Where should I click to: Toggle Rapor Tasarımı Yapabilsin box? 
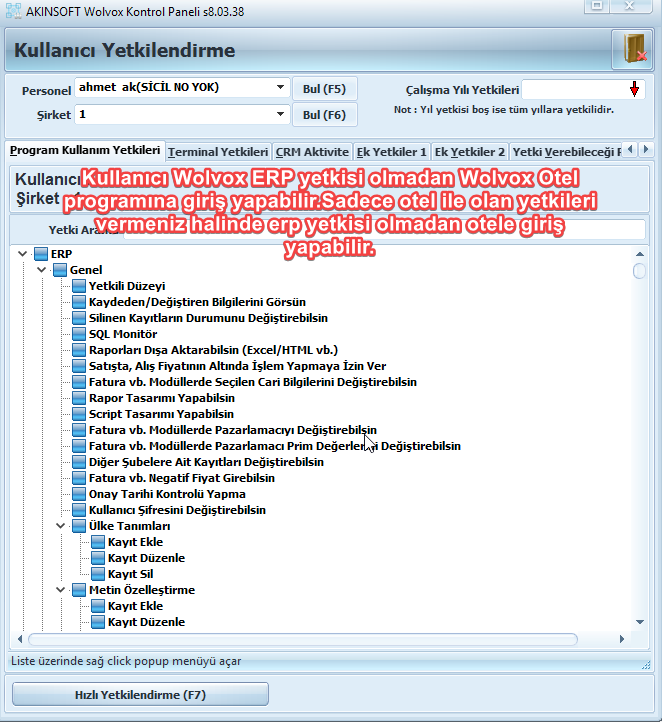point(79,398)
